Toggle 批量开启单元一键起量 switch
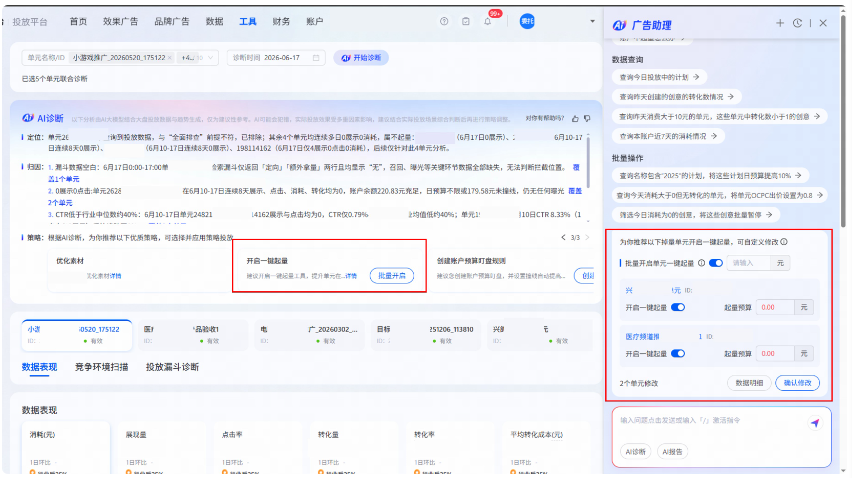 pos(716,263)
